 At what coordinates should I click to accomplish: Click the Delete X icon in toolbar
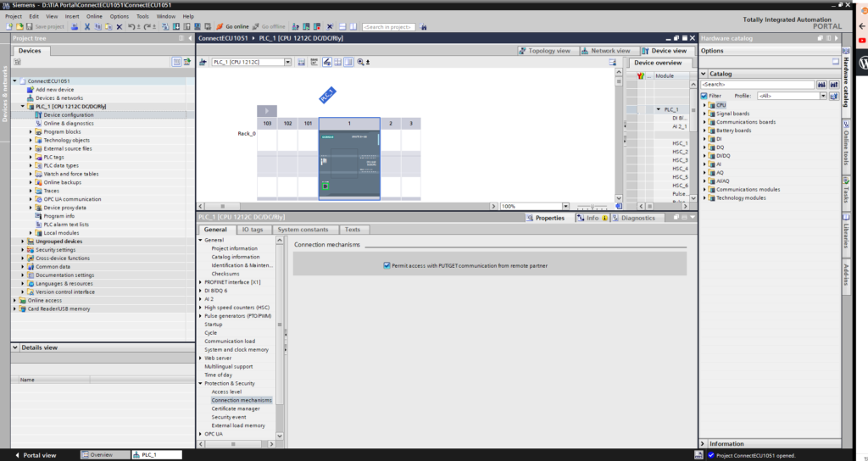[119, 26]
